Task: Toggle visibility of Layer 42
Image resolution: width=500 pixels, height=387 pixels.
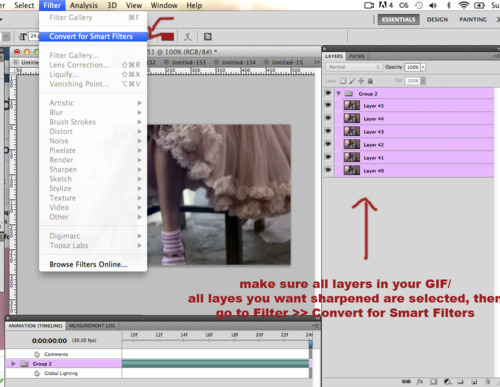Action: (x=328, y=144)
